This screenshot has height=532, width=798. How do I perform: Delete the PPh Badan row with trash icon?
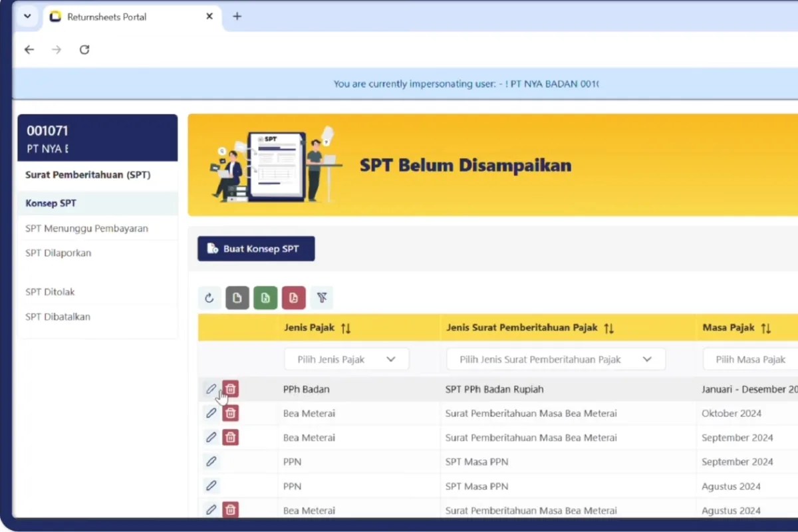coord(230,389)
